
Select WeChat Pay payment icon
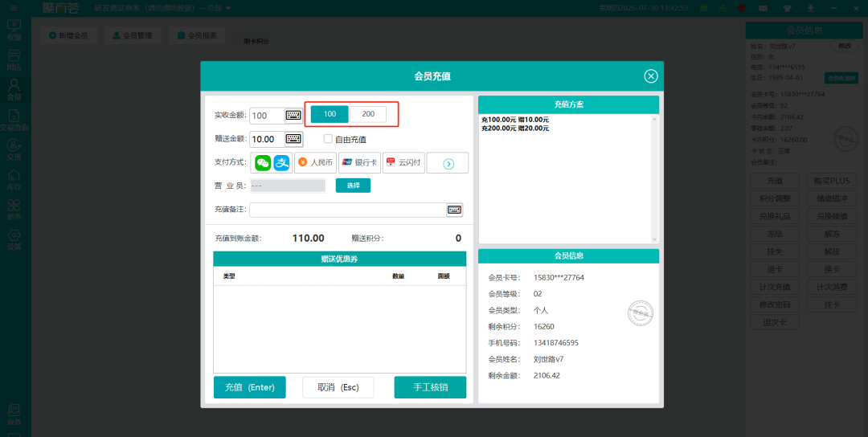pyautogui.click(x=263, y=162)
